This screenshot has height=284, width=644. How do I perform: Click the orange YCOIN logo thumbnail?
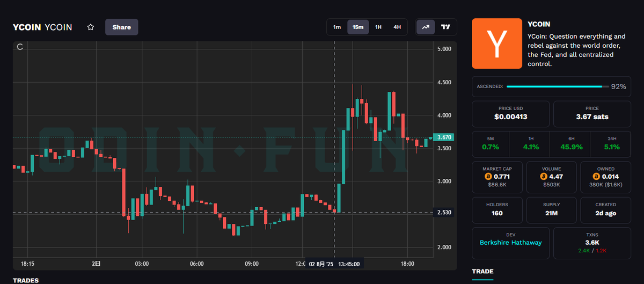497,43
